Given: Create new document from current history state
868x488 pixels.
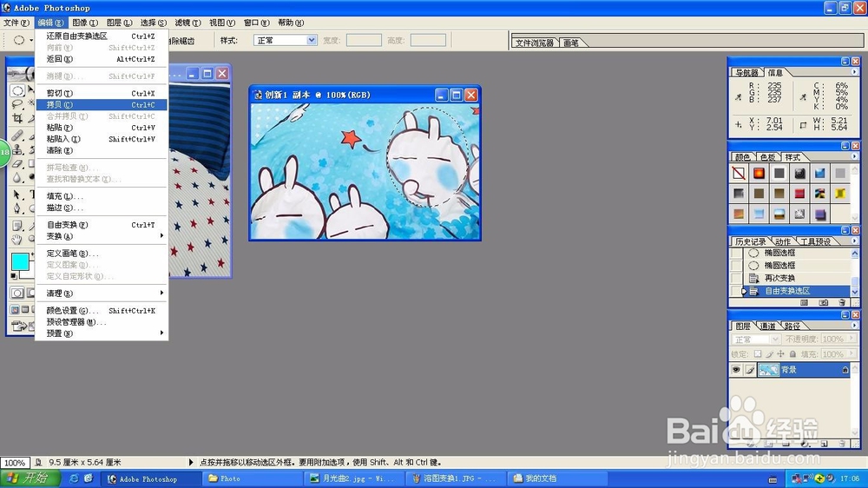Looking at the screenshot, I should pyautogui.click(x=804, y=302).
